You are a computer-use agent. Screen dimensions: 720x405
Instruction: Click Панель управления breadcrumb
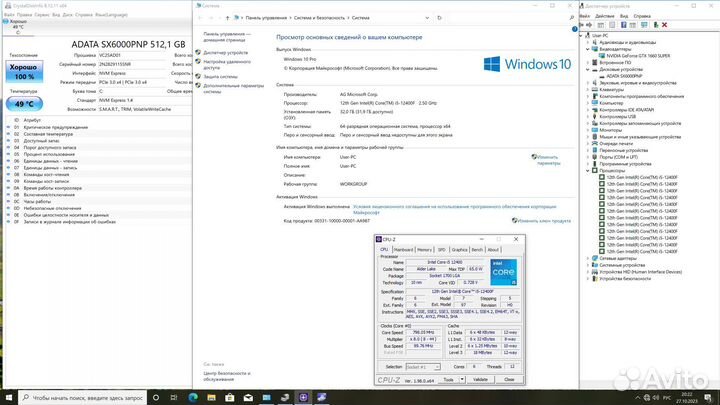tap(266, 18)
